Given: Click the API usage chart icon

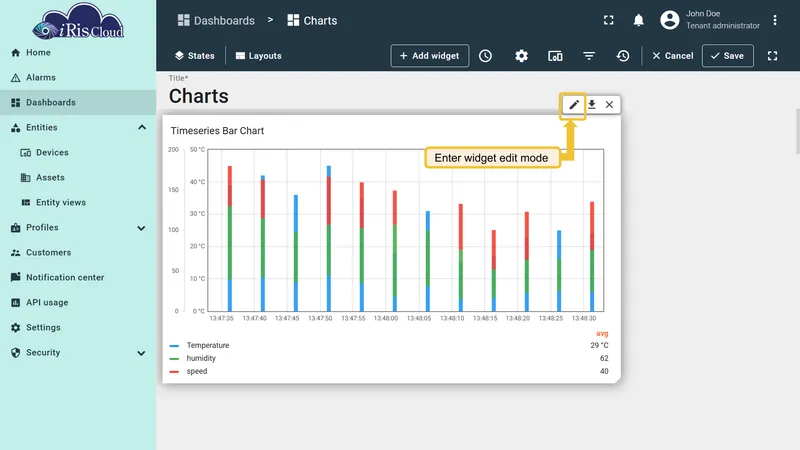Looking at the screenshot, I should point(15,303).
